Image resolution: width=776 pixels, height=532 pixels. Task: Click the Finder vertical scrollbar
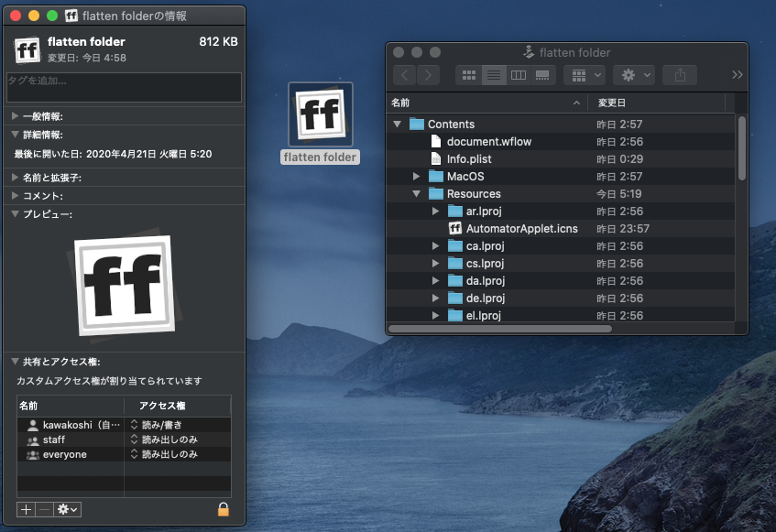741,148
